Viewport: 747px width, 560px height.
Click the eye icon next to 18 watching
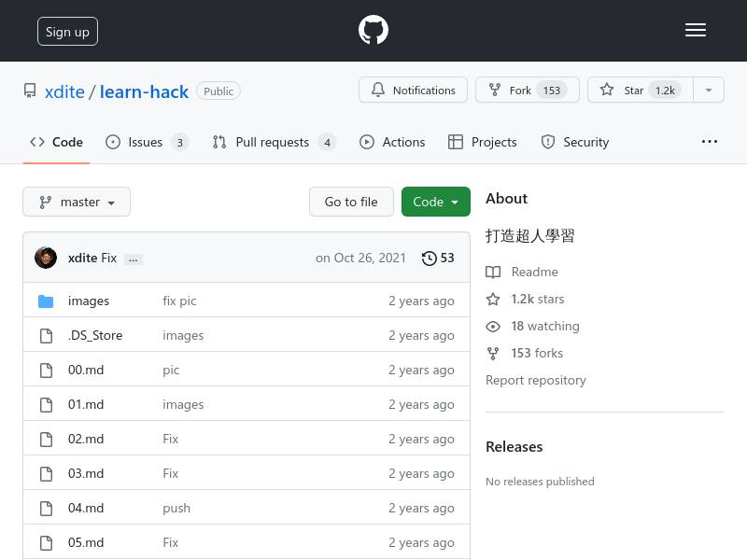pyautogui.click(x=493, y=326)
